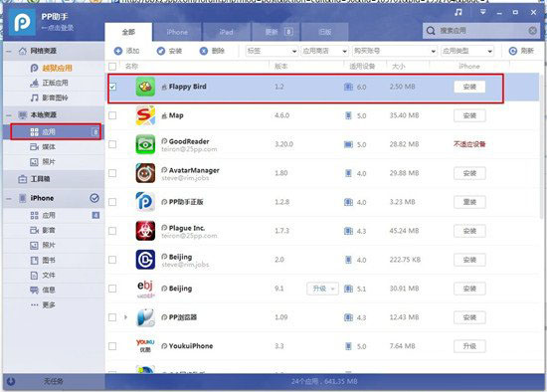Switch to the iPad tab

coord(226,32)
